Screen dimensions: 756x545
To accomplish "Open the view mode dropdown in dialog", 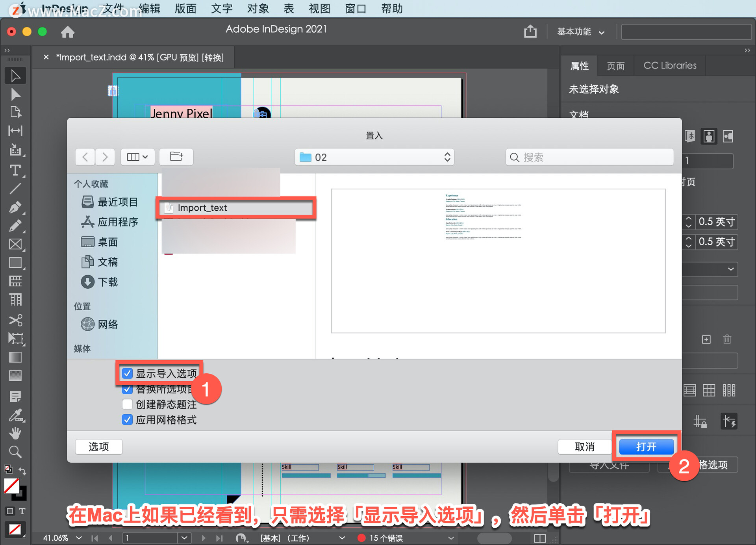I will click(137, 157).
